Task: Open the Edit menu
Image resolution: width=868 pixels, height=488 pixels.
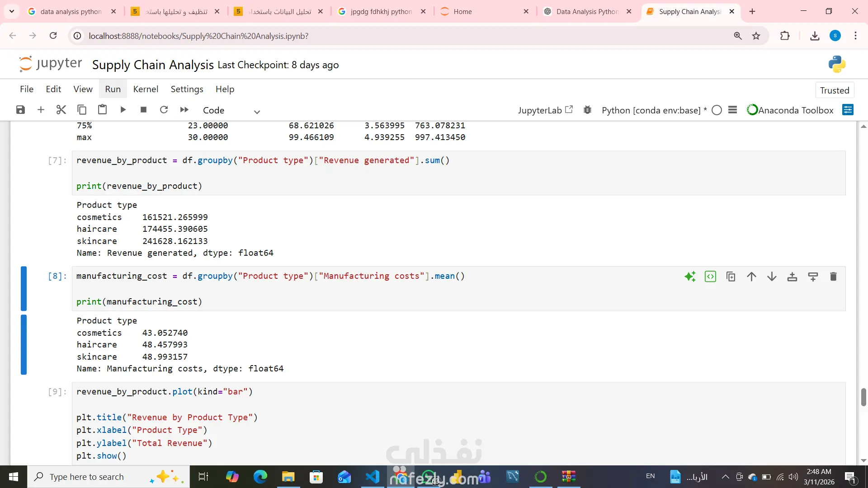Action: [x=53, y=89]
